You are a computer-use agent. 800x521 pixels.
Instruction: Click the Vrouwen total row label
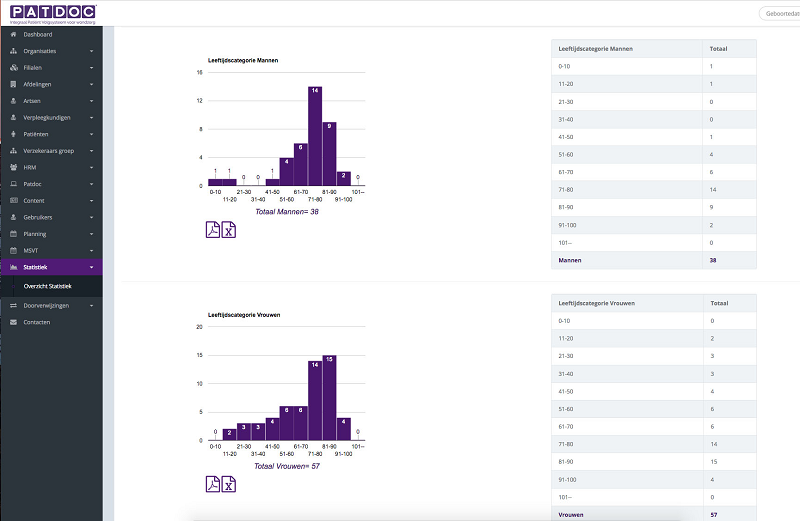[x=570, y=515]
